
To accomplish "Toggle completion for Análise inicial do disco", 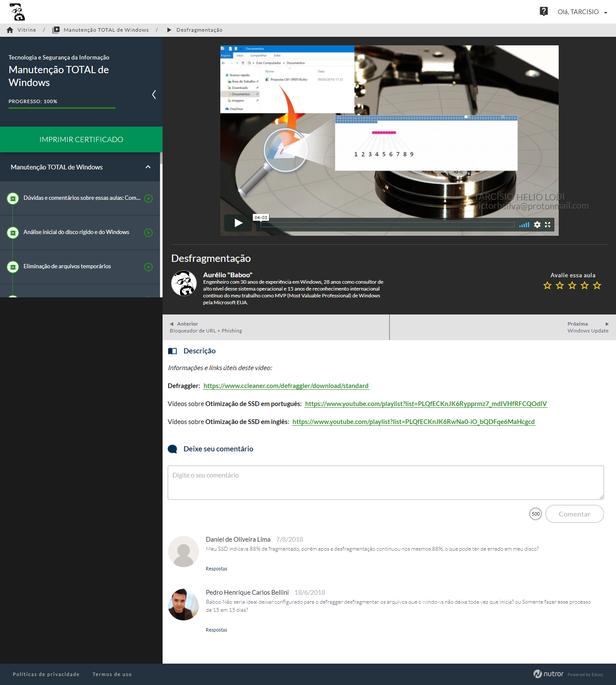I will [148, 233].
